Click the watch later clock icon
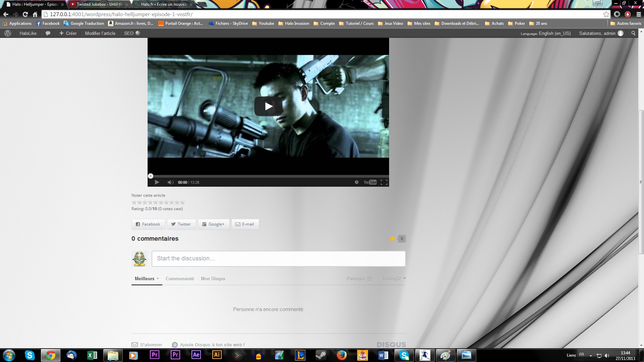Image resolution: width=644 pixels, height=362 pixels. tap(357, 182)
